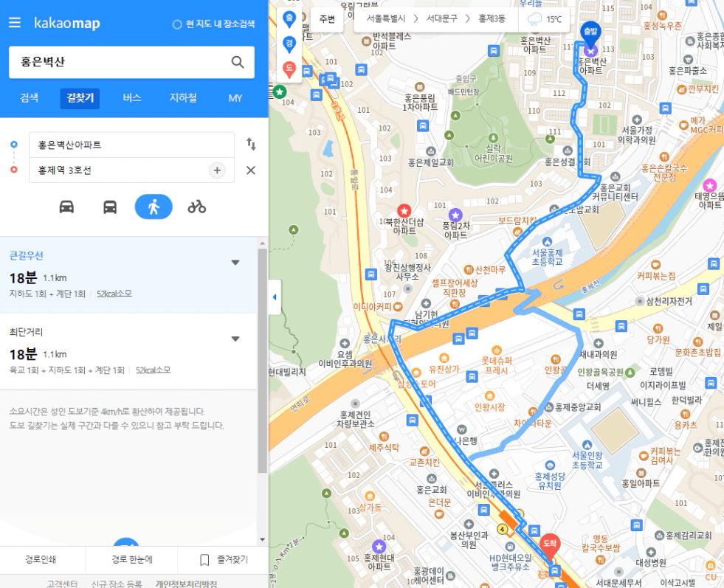Click the origin field 홍은벽산아파트

pos(131,145)
